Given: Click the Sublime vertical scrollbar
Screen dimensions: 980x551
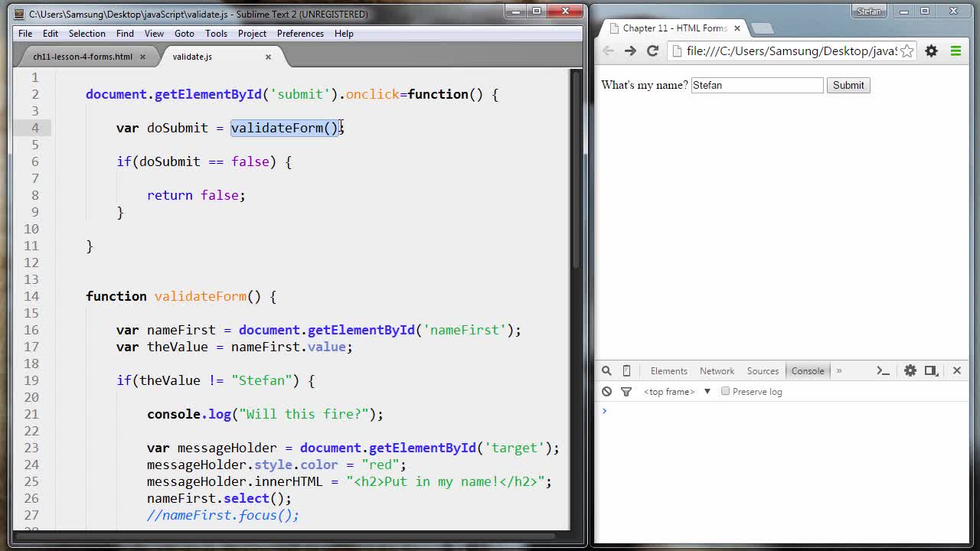Looking at the screenshot, I should pos(577,169).
